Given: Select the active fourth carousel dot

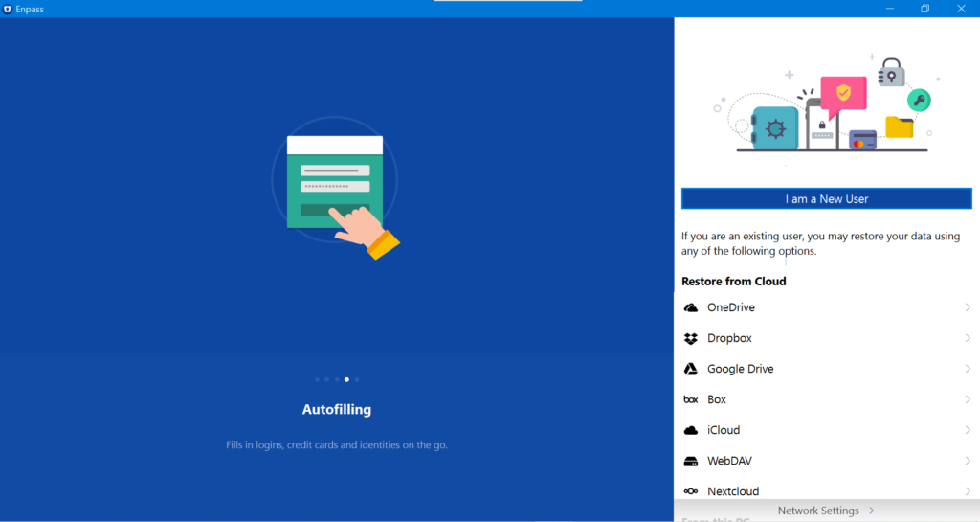Looking at the screenshot, I should (x=346, y=379).
